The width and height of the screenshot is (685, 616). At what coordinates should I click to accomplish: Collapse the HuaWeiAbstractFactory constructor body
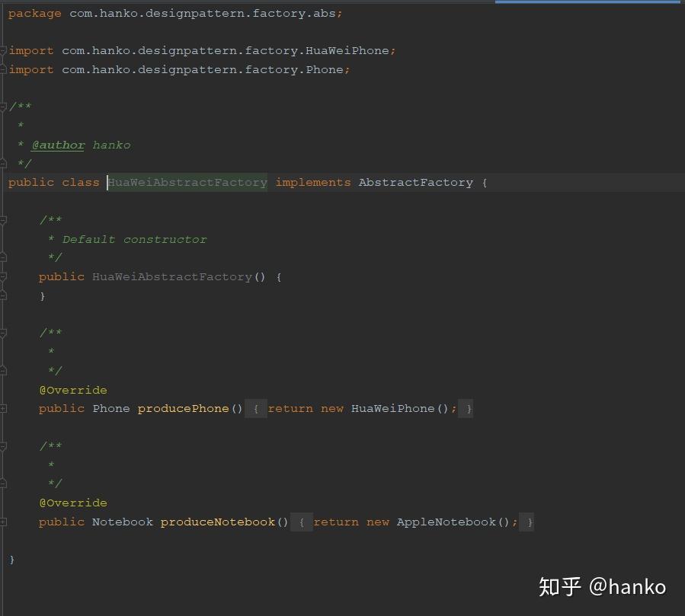2,277
